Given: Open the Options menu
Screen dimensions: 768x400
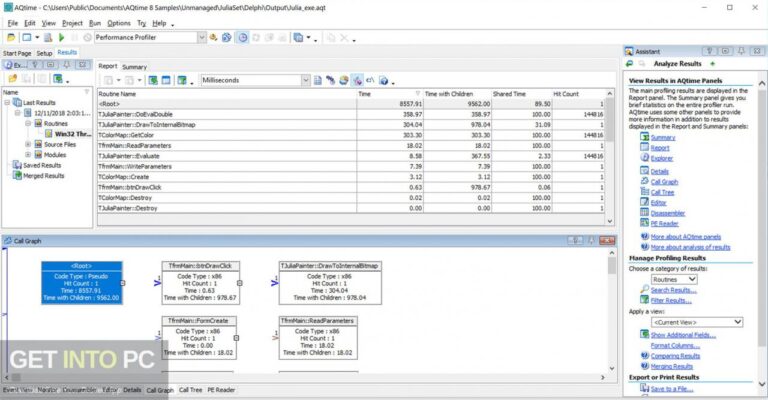Looking at the screenshot, I should [119, 23].
